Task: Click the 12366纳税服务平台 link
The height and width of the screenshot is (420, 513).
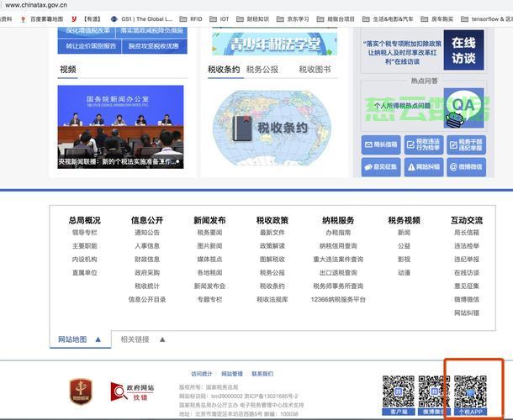Action: (x=338, y=299)
